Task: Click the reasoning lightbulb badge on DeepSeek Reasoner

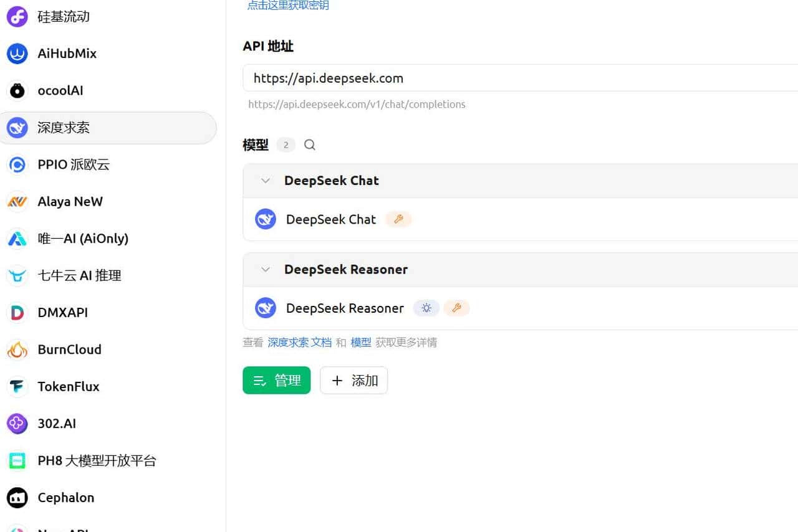Action: tap(426, 308)
